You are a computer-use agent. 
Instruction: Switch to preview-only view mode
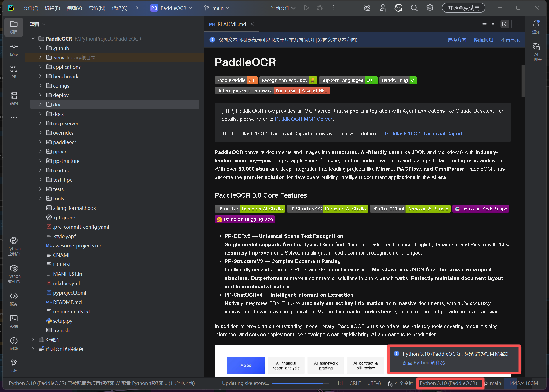pos(505,24)
